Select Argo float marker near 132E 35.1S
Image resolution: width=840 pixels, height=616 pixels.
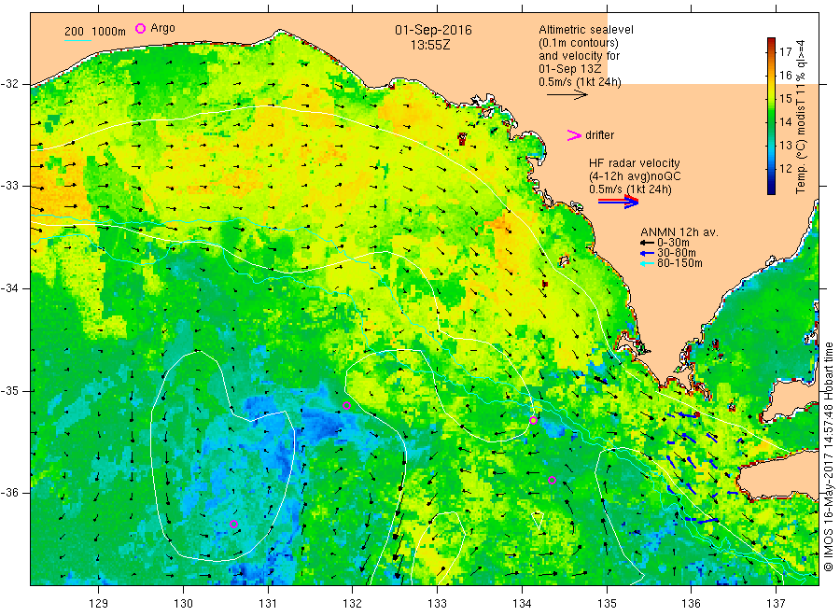point(346,405)
